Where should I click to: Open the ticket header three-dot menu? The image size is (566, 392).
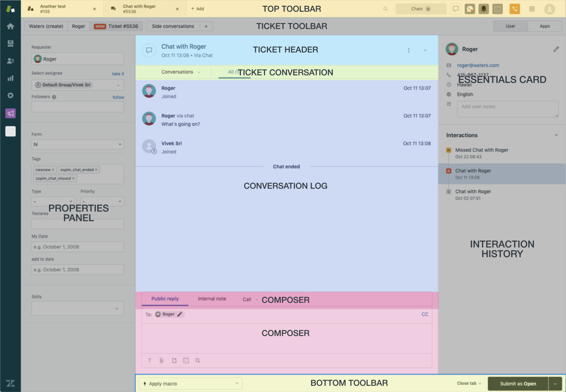coord(409,51)
